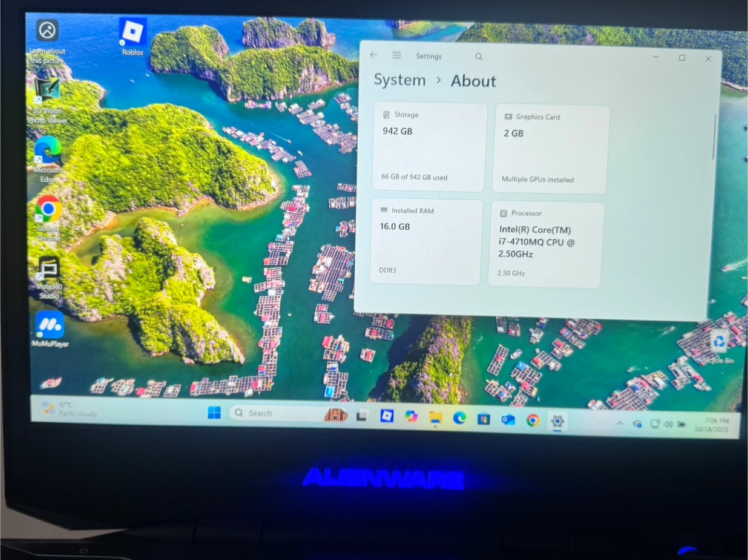The width and height of the screenshot is (748, 560).
Task: Open File Explorer from the taskbar
Action: [x=435, y=418]
